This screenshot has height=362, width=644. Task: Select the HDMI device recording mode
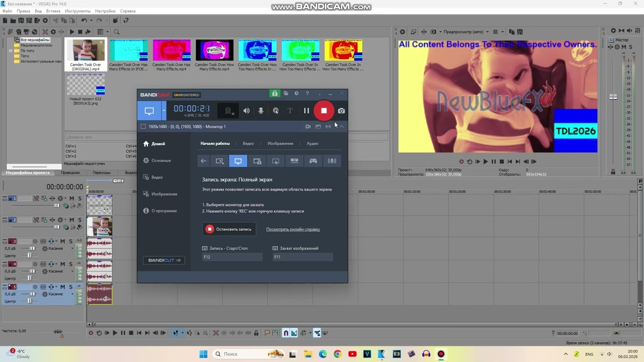click(x=294, y=161)
